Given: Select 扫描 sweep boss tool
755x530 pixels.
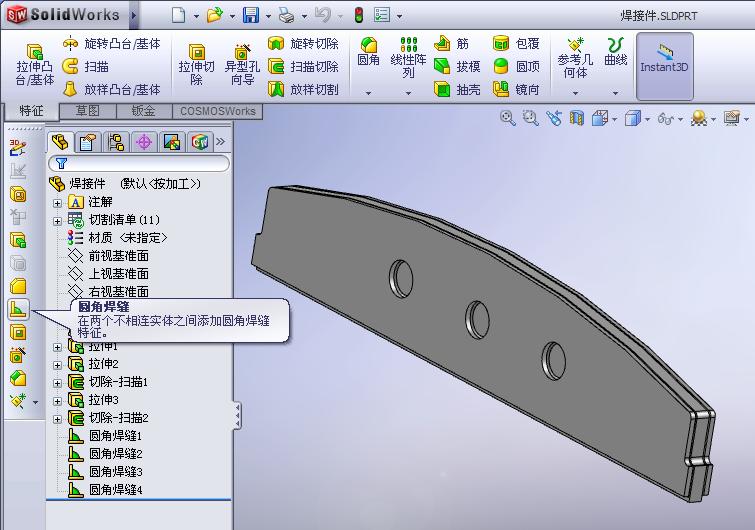Looking at the screenshot, I should coord(86,66).
